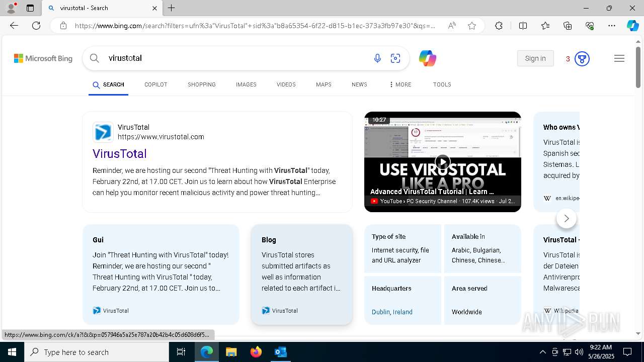Start voice search with microphone icon
This screenshot has width=644, height=362.
(377, 58)
